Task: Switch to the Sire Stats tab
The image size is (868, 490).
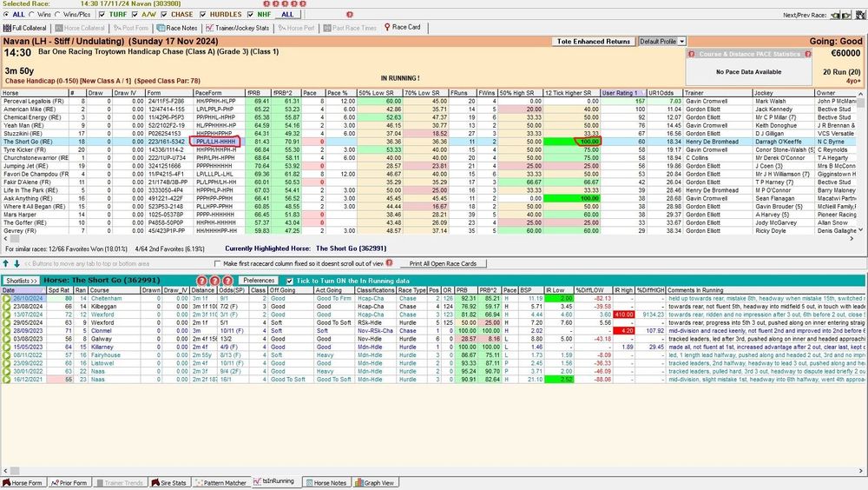Action: [x=169, y=483]
